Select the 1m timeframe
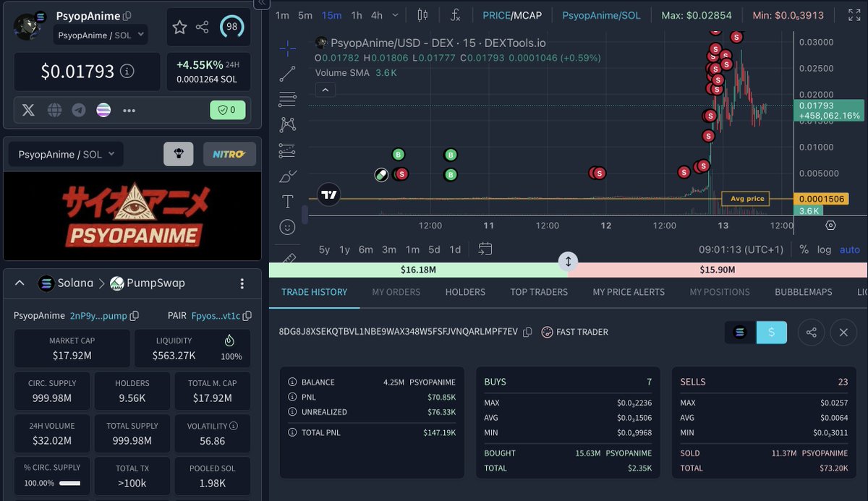The image size is (868, 501). (282, 15)
